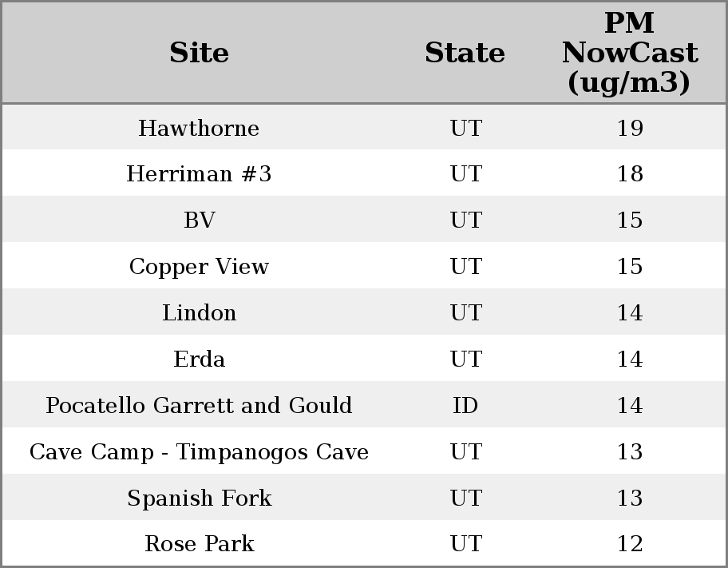Click Hawthorne's PM value of 19
The width and height of the screenshot is (728, 568).
pyautogui.click(x=630, y=128)
